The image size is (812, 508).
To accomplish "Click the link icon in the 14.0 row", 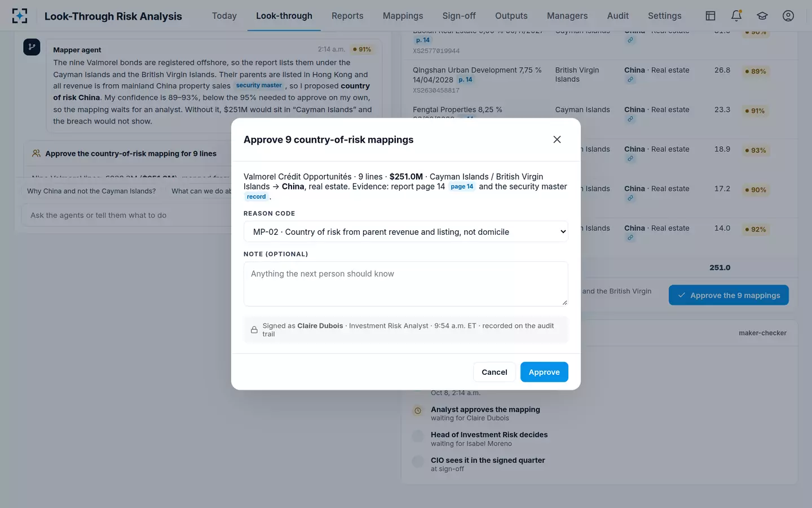I will tap(630, 238).
